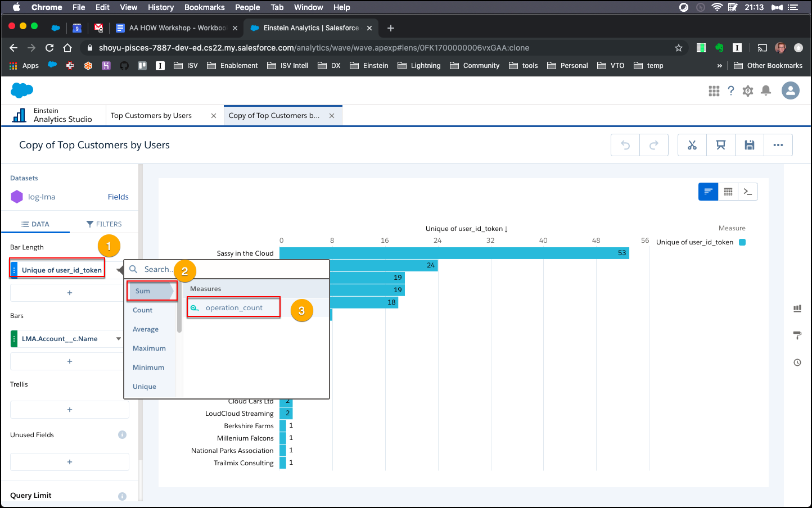Open the Einstein bookmarks folder
This screenshot has height=508, width=812.
(369, 66)
